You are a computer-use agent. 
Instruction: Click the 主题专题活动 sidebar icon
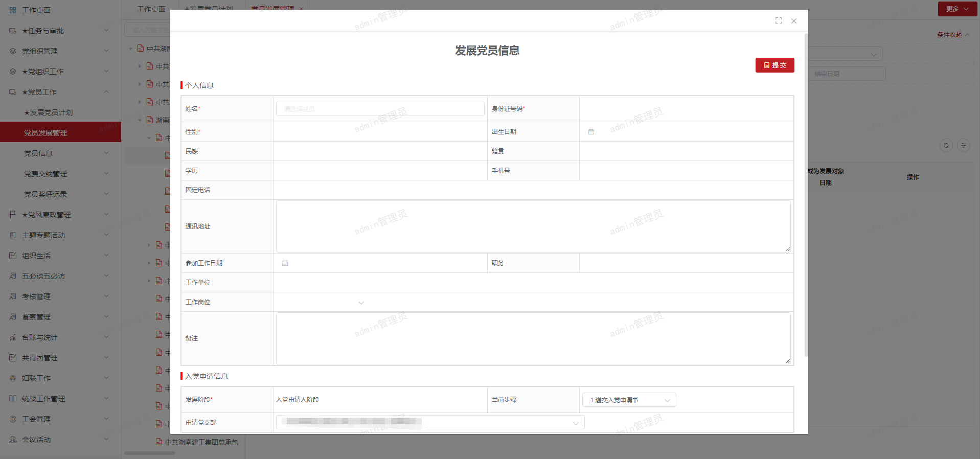[x=13, y=235]
